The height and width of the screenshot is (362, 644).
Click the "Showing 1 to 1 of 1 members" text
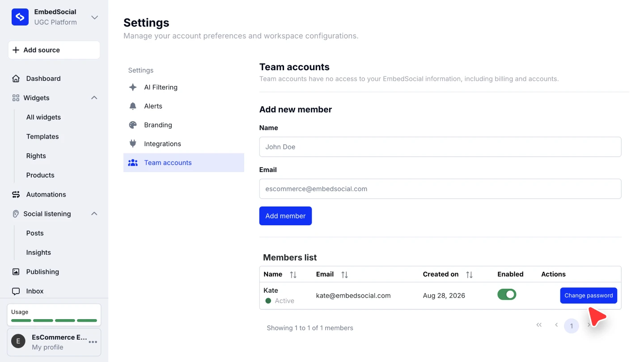click(x=310, y=328)
